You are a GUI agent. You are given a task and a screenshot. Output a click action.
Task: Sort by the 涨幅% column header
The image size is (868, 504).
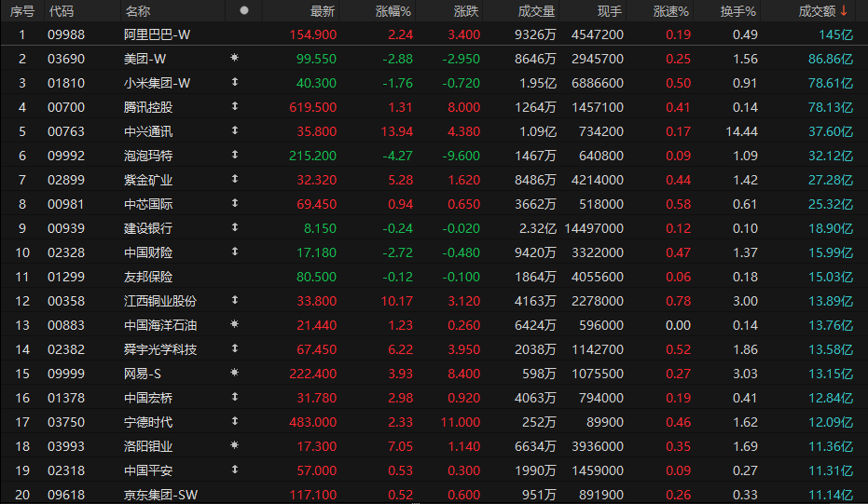[393, 11]
